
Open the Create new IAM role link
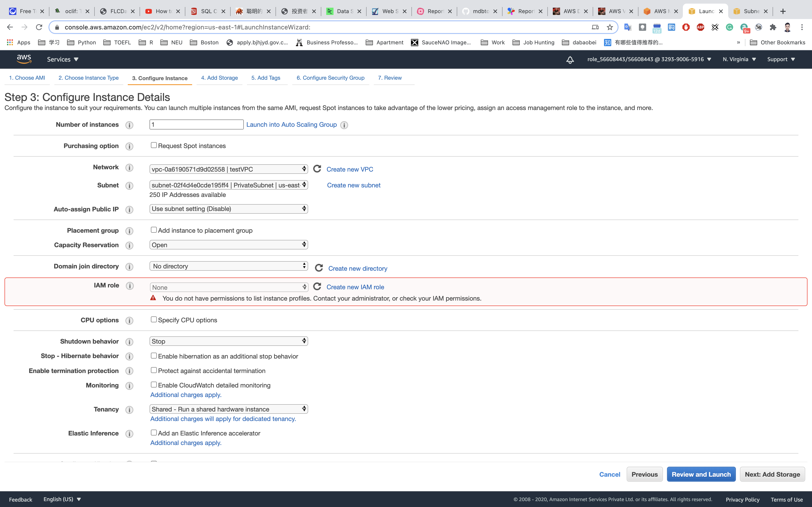click(355, 287)
